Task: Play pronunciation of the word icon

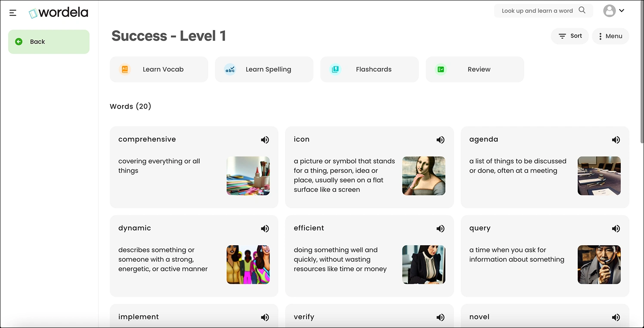Action: 440,140
